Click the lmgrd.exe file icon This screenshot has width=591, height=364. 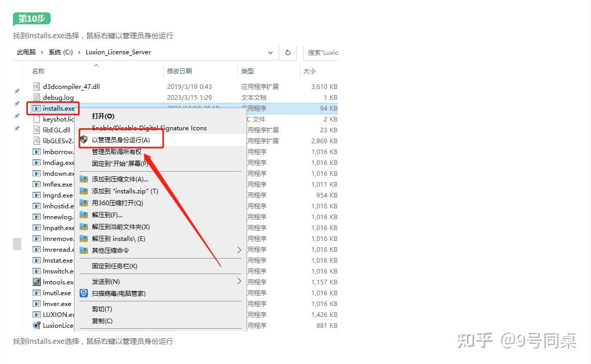(37, 195)
